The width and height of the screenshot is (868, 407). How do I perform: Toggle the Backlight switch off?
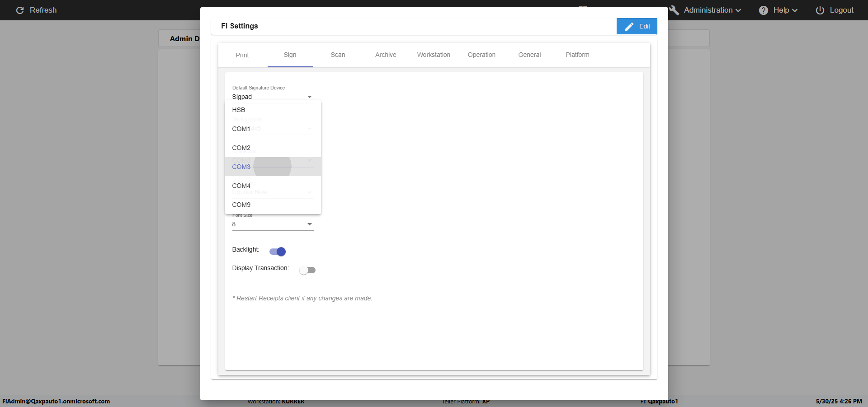278,252
